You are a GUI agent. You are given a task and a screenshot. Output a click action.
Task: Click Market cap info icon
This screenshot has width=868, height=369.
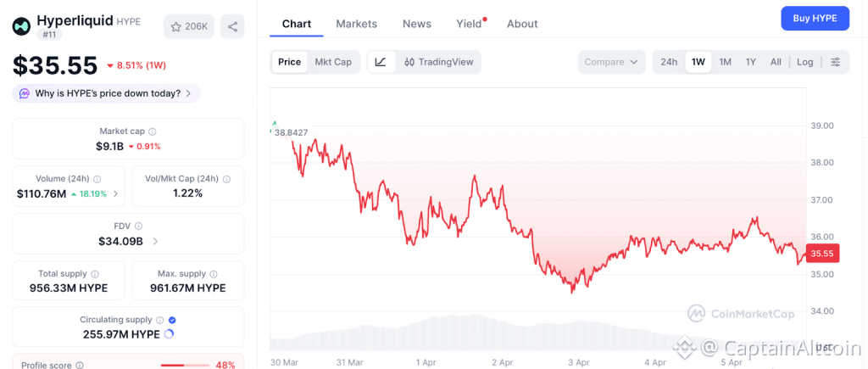pyautogui.click(x=153, y=131)
